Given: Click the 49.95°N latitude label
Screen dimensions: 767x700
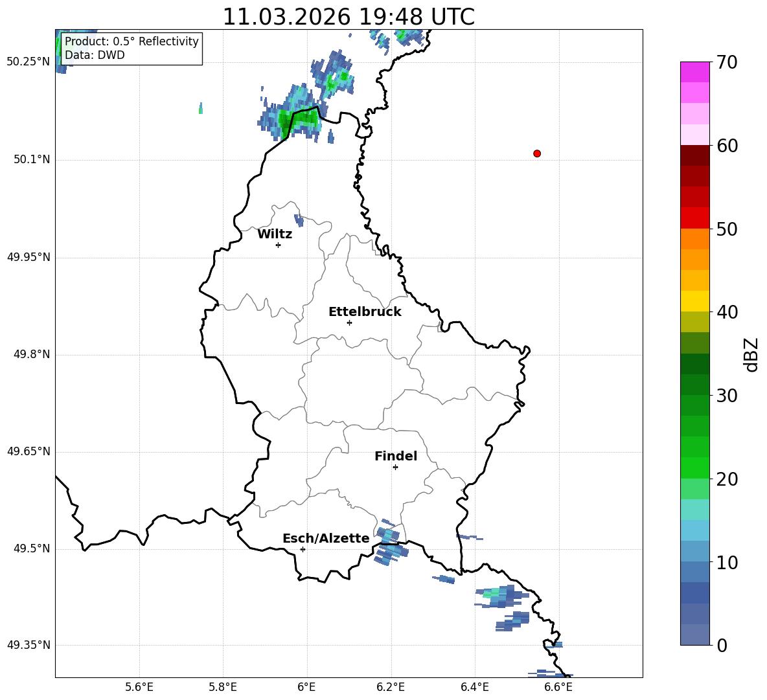Looking at the screenshot, I should click(29, 257).
